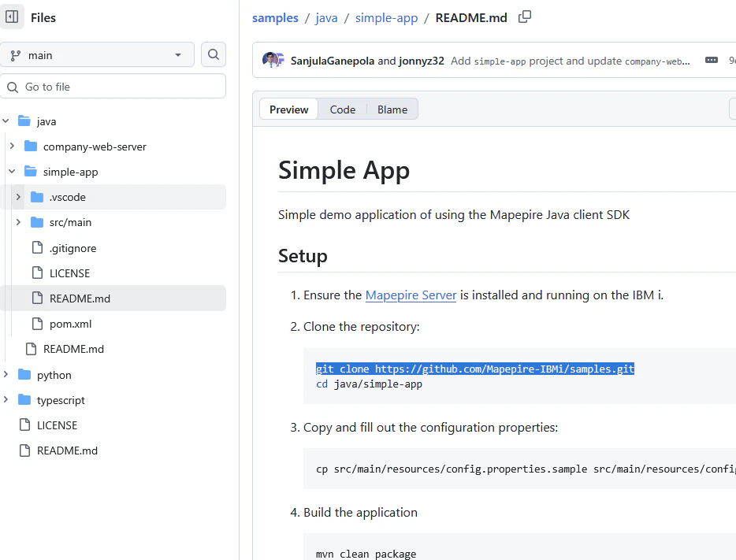Expand the typescript folder chevron
This screenshot has height=560, width=736.
6,399
